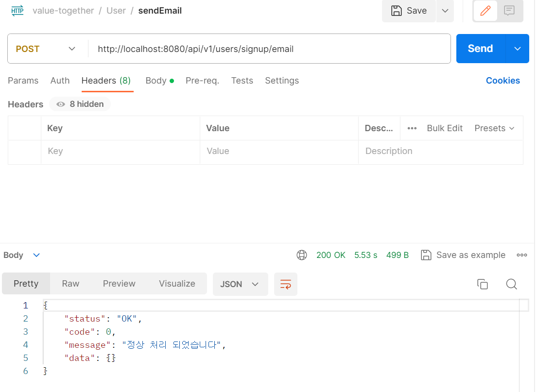Switch to the Params tab
The width and height of the screenshot is (537, 392).
(x=23, y=81)
